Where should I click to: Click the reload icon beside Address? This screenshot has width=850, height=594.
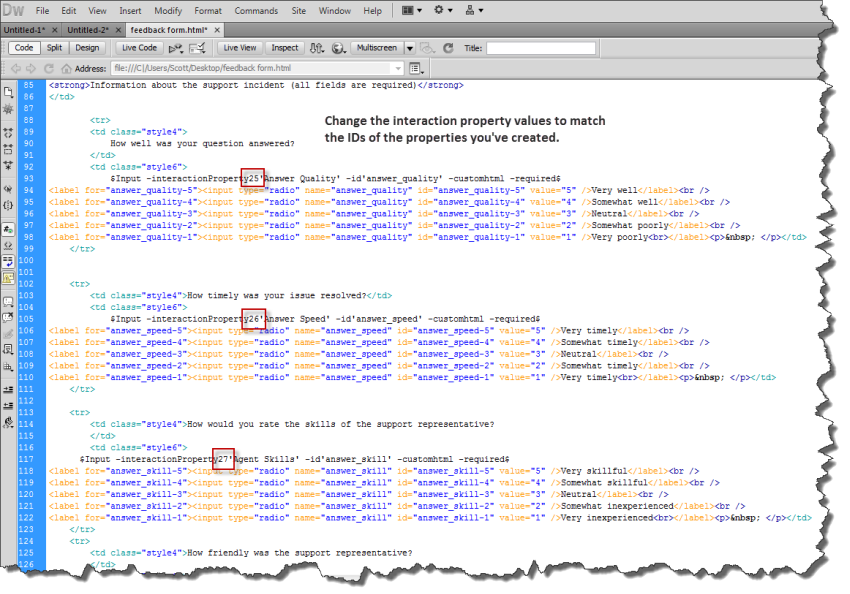[49, 68]
